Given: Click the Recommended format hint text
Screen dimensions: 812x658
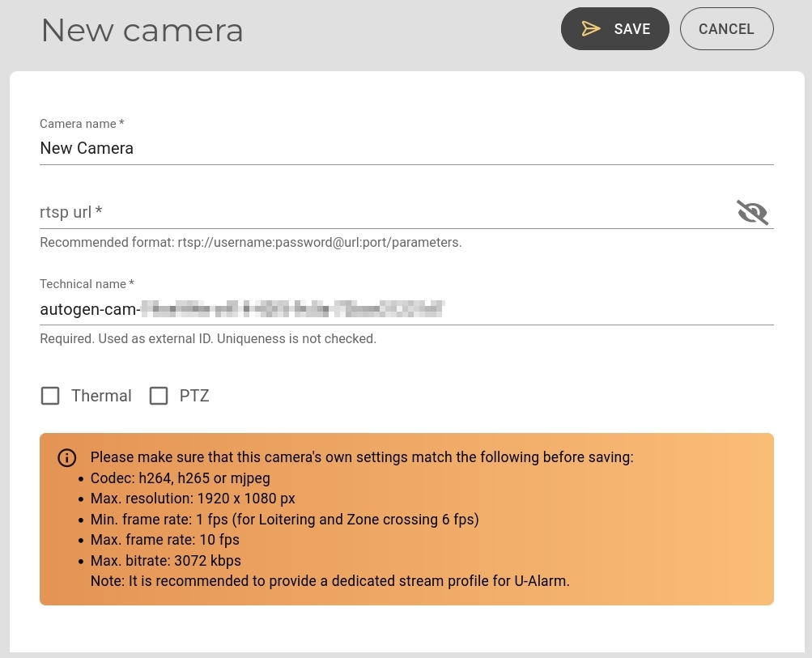Looking at the screenshot, I should coord(250,243).
